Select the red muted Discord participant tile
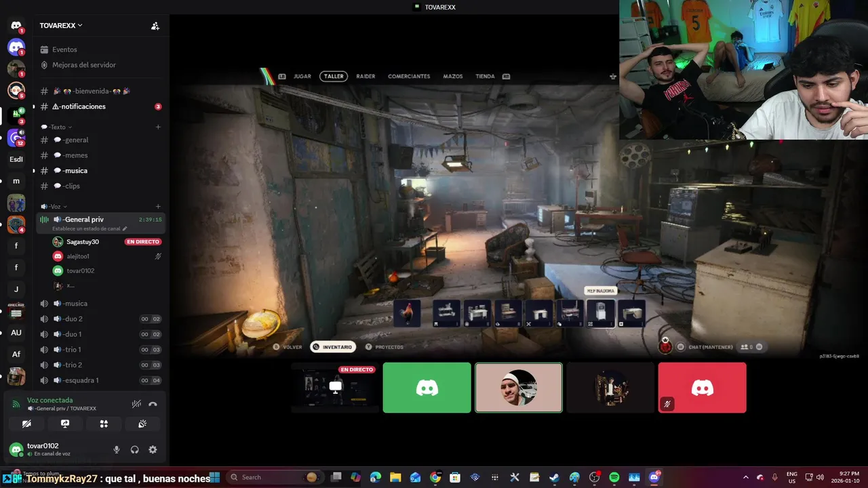Screen dimensions: 868x488 tap(702, 388)
